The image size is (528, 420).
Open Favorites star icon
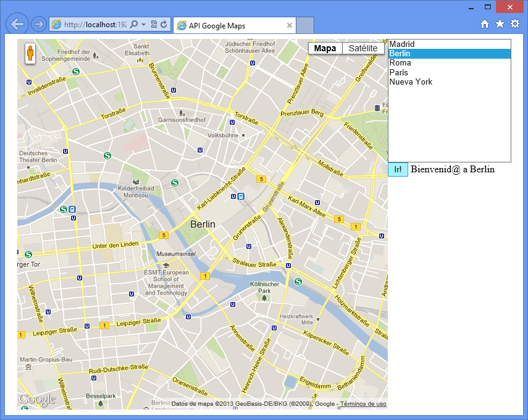tap(500, 23)
